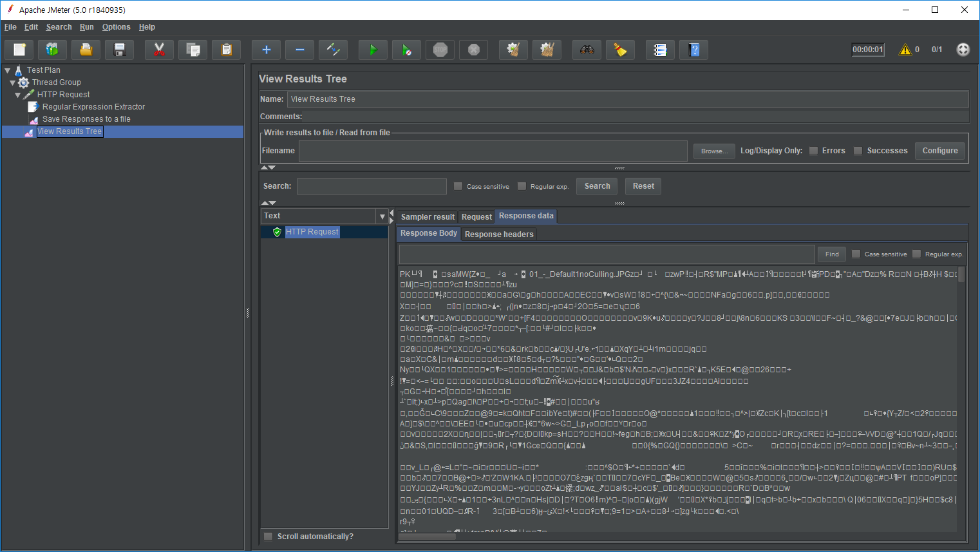Screen dimensions: 980x552
Task: Create a new test plan from toolbar
Action: point(19,50)
